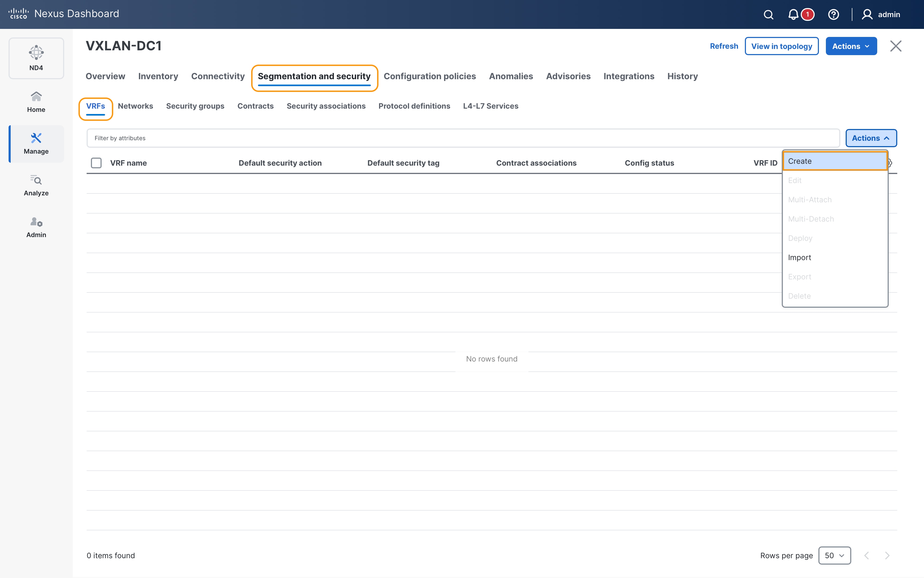Expand the top blue Actions dropdown
The height and width of the screenshot is (578, 924).
[x=851, y=46]
